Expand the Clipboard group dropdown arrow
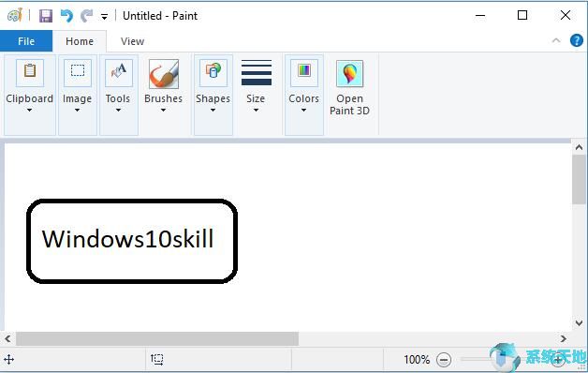This screenshot has width=588, height=373. pyautogui.click(x=29, y=110)
